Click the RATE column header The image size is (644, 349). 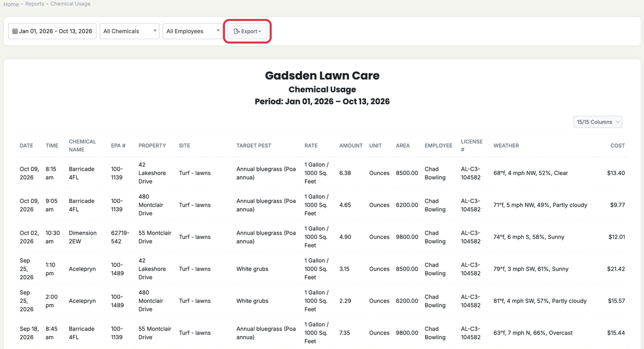(x=311, y=146)
